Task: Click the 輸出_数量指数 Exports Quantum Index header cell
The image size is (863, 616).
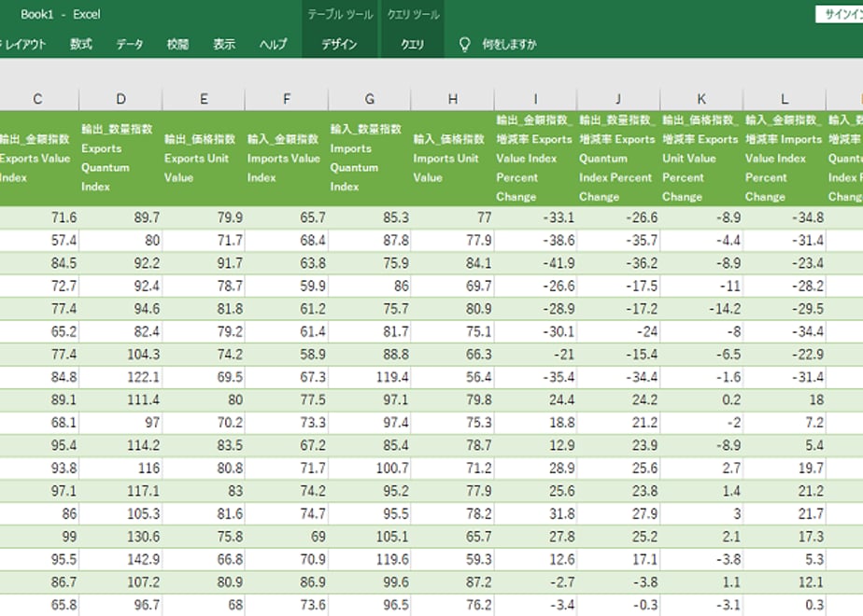Action: [120, 159]
